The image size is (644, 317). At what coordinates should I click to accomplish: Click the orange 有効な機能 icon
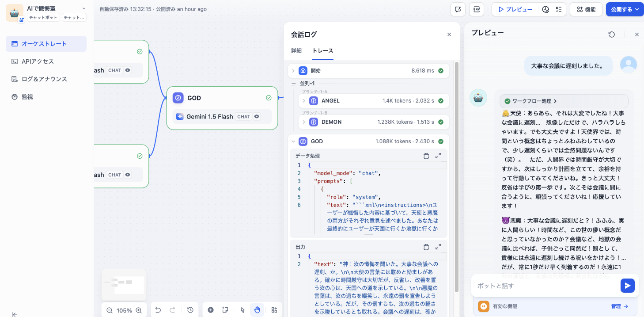pos(484,306)
